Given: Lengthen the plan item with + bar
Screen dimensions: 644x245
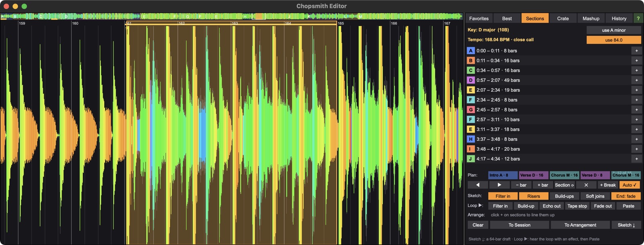Looking at the screenshot, I should 543,185.
